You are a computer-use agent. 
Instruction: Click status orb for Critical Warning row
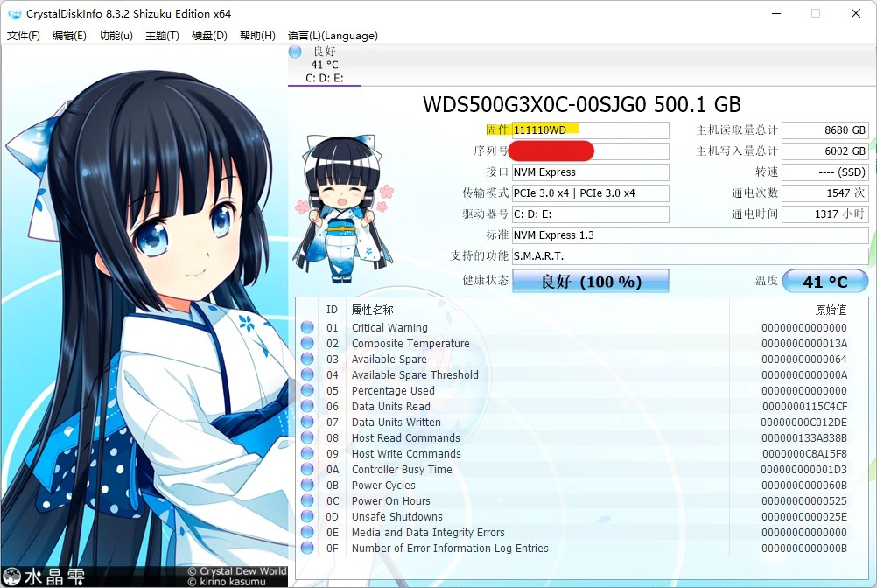pos(307,327)
